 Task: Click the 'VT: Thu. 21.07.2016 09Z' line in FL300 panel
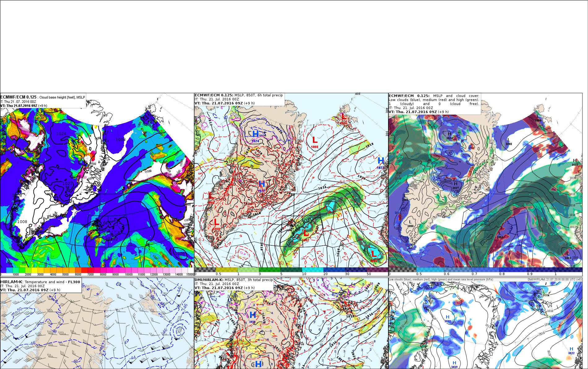30,290
